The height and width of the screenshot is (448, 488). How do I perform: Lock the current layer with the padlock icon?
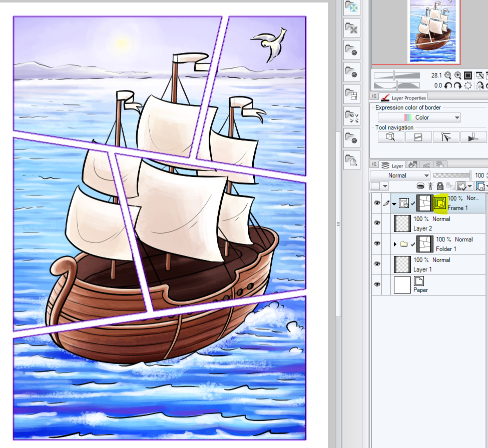tap(440, 185)
